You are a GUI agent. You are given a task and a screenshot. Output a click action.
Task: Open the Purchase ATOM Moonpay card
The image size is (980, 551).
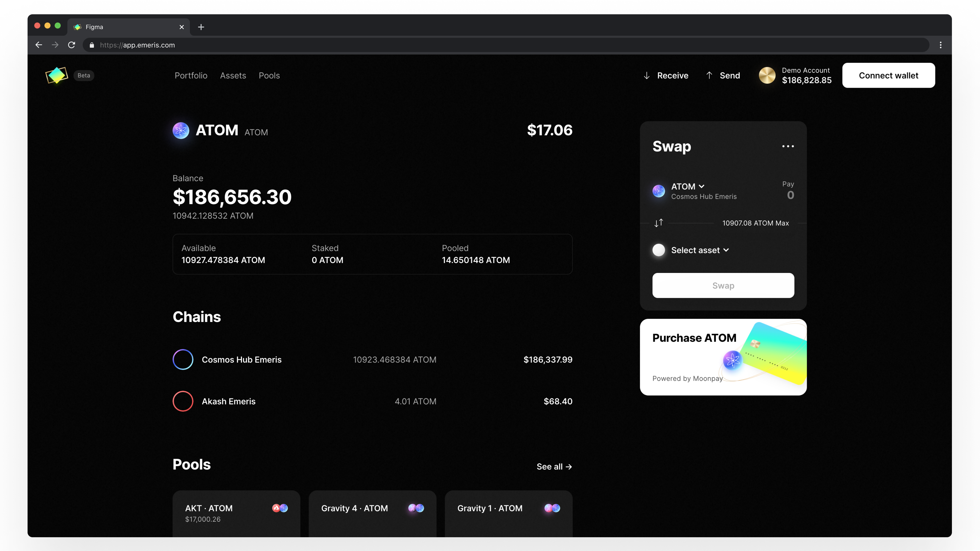tap(723, 357)
